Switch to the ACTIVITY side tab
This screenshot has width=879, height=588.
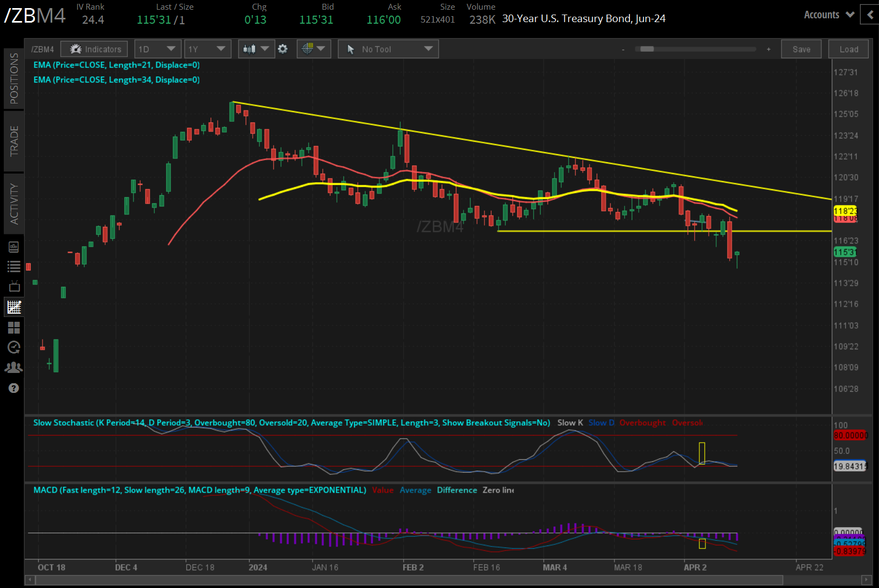pos(14,204)
